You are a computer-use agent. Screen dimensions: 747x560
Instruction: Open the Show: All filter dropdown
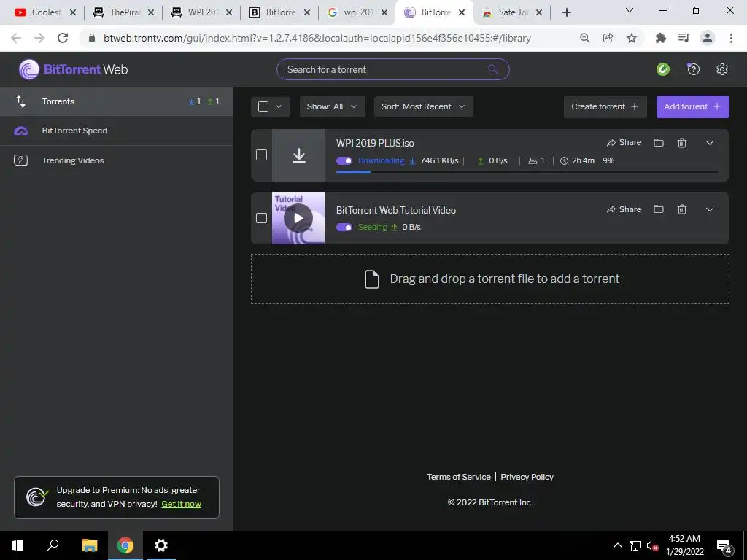coord(332,106)
